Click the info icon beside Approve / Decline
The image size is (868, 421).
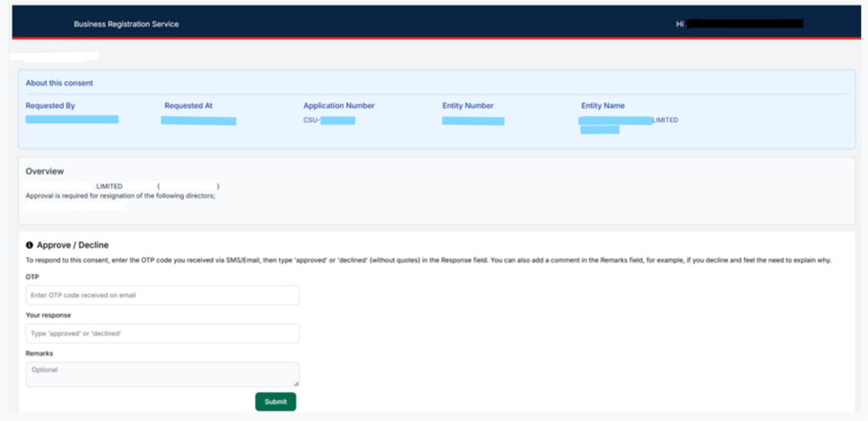click(x=30, y=245)
